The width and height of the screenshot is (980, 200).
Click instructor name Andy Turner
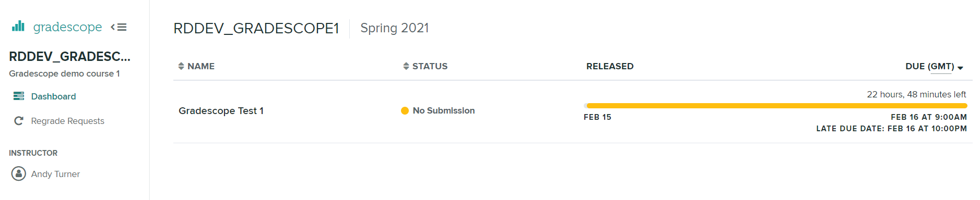[55, 174]
